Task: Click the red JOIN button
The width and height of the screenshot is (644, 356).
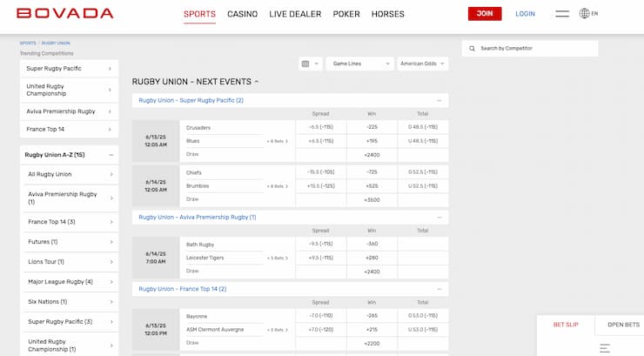Action: click(x=485, y=14)
